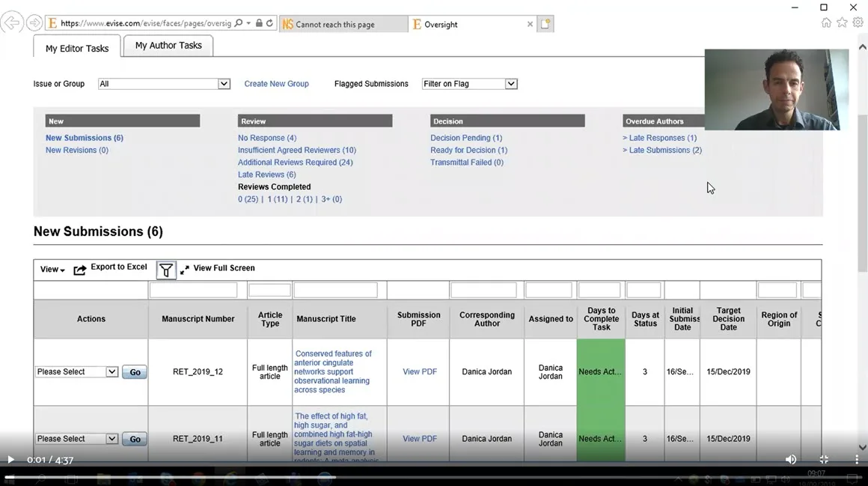This screenshot has width=868, height=486.
Task: Switch to My Editor Tasks tab
Action: tap(77, 48)
